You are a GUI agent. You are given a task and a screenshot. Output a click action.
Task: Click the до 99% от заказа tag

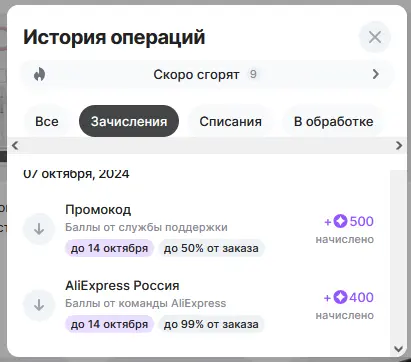(211, 324)
